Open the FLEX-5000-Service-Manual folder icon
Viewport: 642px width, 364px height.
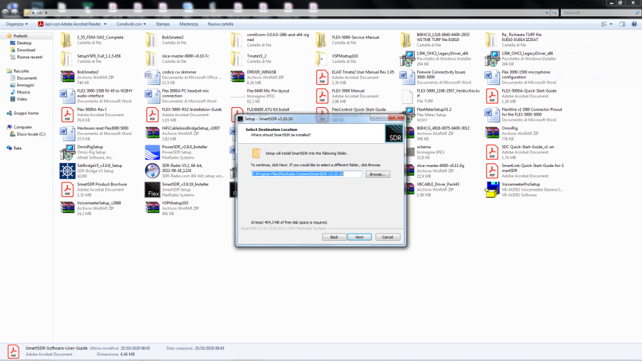tap(322, 40)
